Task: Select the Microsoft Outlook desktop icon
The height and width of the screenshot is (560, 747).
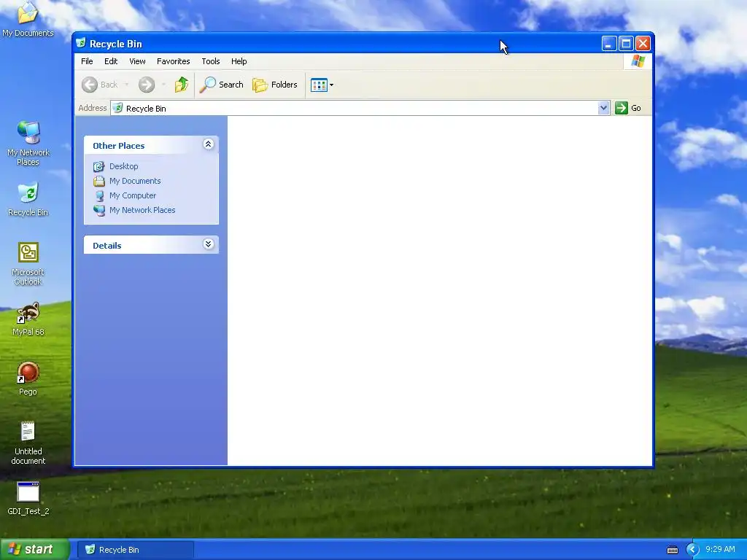Action: (28, 264)
